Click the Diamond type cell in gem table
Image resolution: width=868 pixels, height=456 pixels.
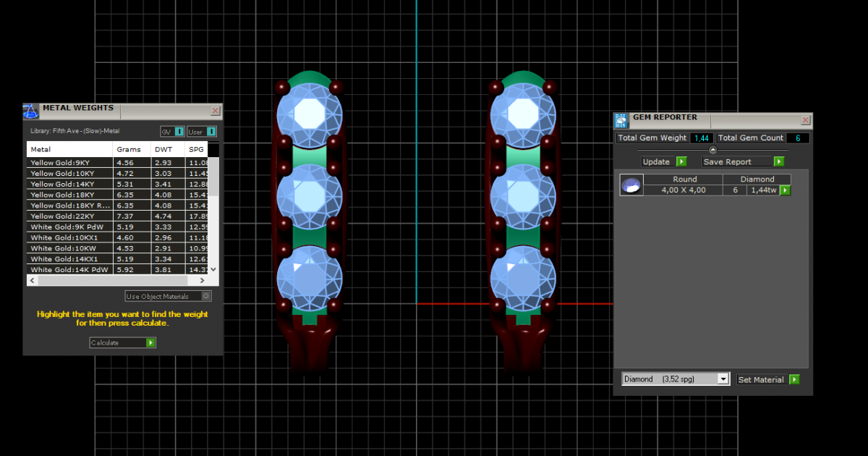tap(757, 180)
